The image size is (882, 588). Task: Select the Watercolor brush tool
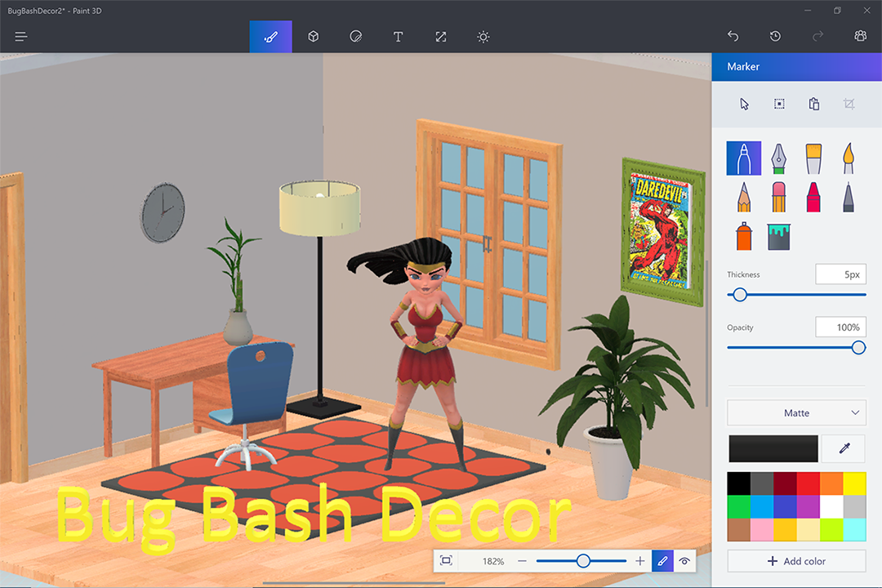(849, 158)
